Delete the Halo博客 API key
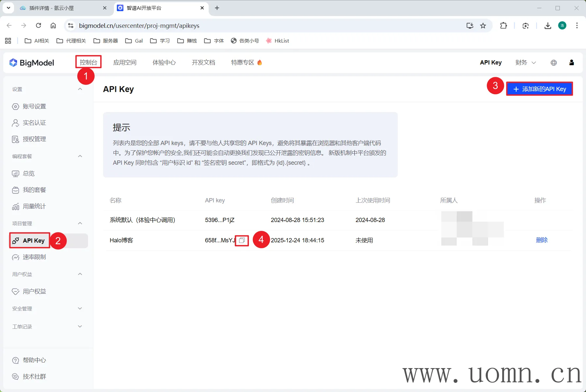Screen dimensions: 586x392 (x=541, y=240)
